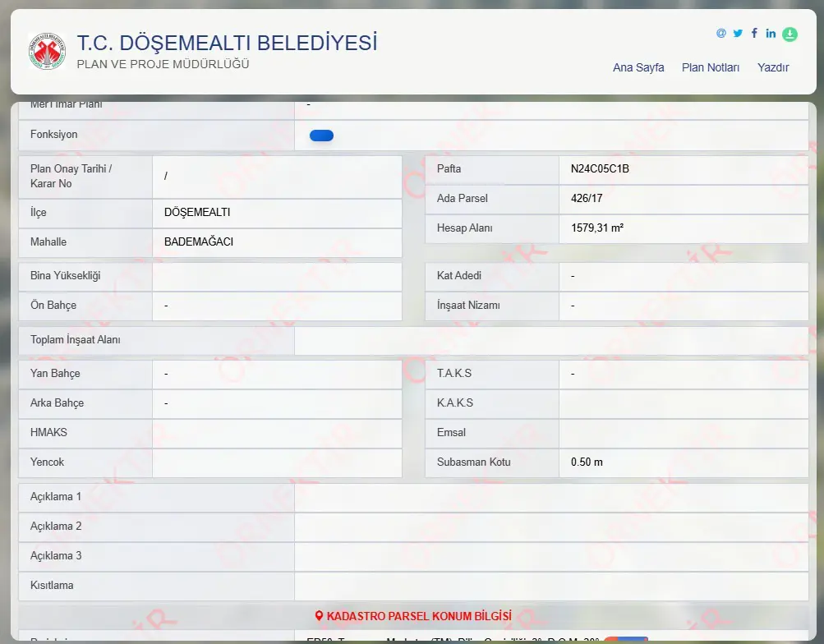The width and height of the screenshot is (824, 644).
Task: Click the Açıklama 3 label
Action: pyautogui.click(x=56, y=555)
